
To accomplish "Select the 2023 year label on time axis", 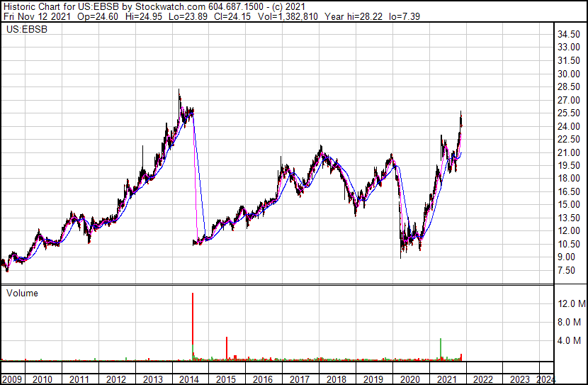I will [x=520, y=379].
